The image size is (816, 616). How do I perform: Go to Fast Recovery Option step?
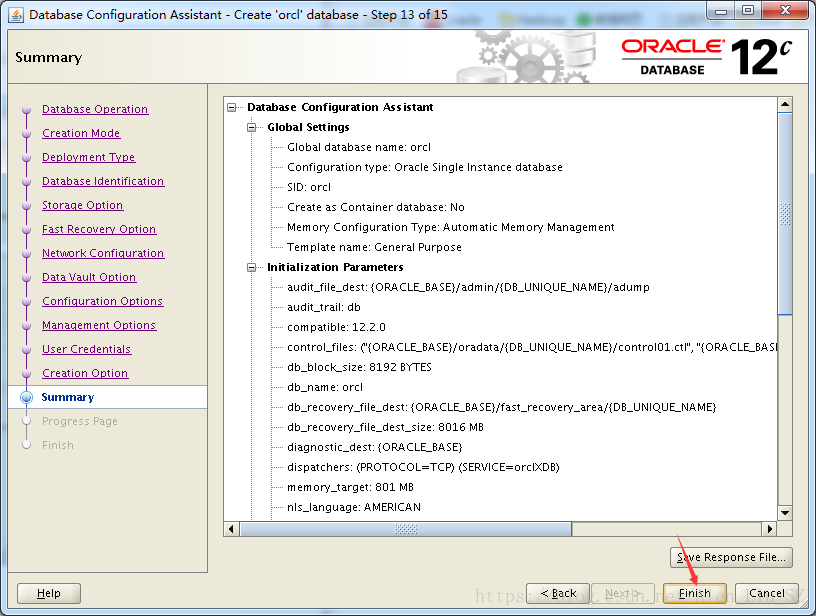point(99,229)
